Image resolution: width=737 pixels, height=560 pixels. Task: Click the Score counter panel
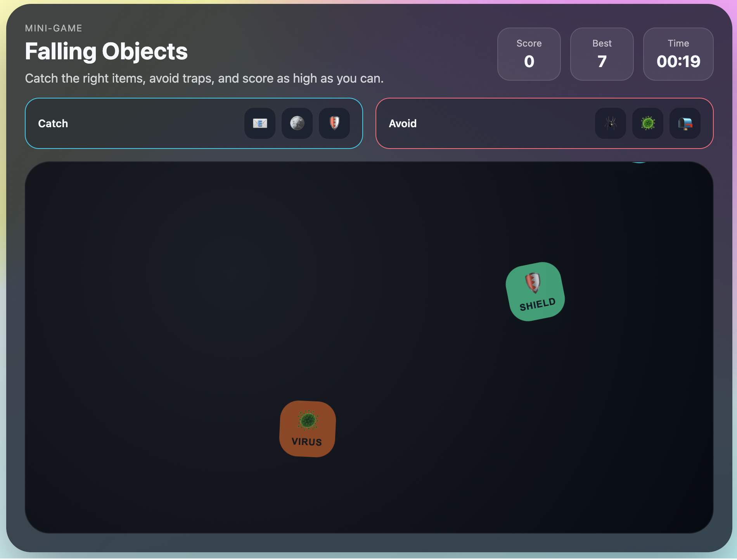tap(529, 54)
